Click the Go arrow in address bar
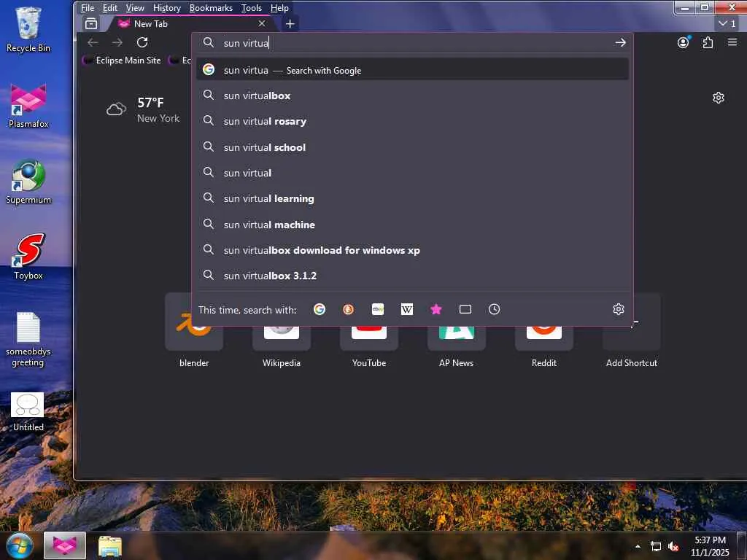 coord(620,43)
